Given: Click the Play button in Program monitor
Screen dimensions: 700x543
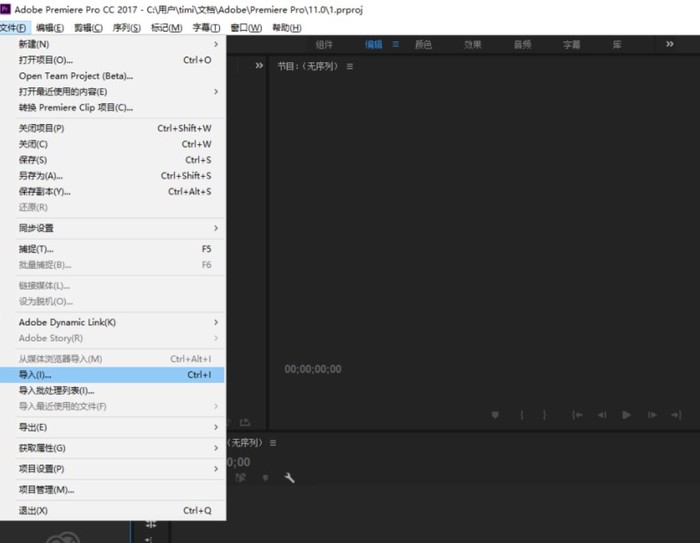Looking at the screenshot, I should coord(626,415).
